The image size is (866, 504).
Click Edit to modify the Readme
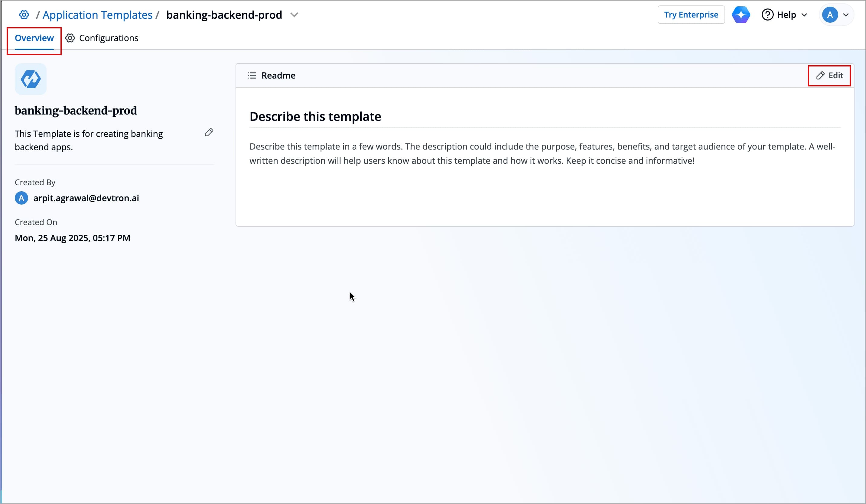pos(829,75)
